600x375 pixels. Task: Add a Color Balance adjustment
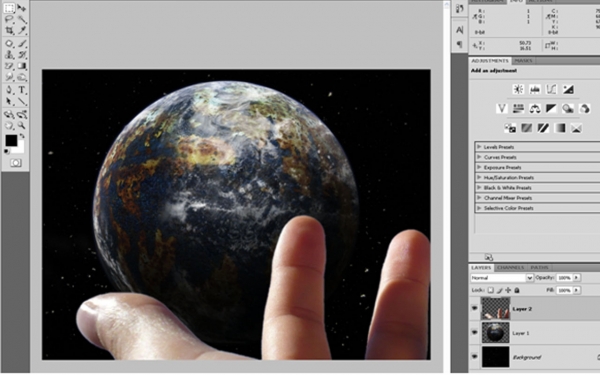click(x=535, y=109)
